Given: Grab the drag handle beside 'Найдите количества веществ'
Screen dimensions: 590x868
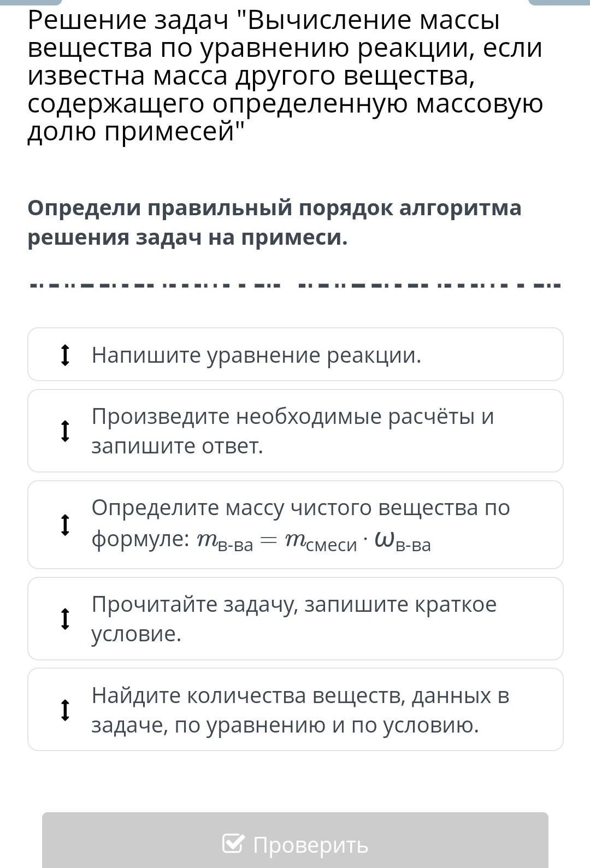Looking at the screenshot, I should tap(65, 710).
